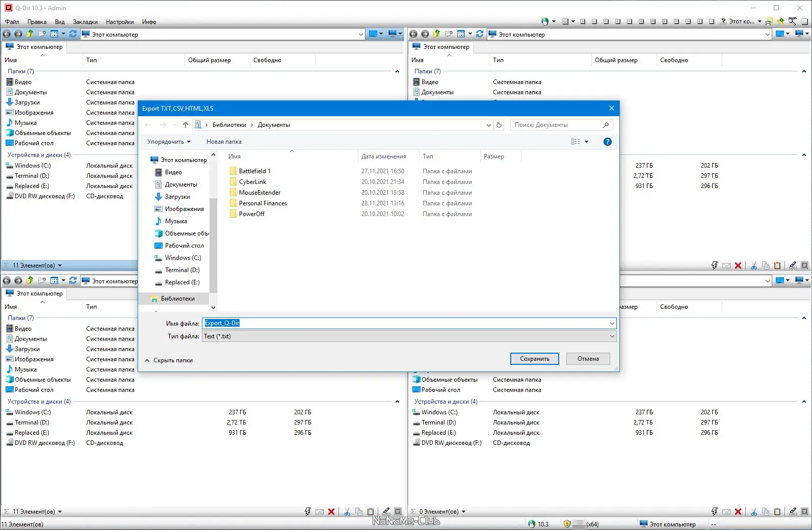The width and height of the screenshot is (812, 530).
Task: Open the Упорядочить dropdown
Action: pyautogui.click(x=169, y=142)
